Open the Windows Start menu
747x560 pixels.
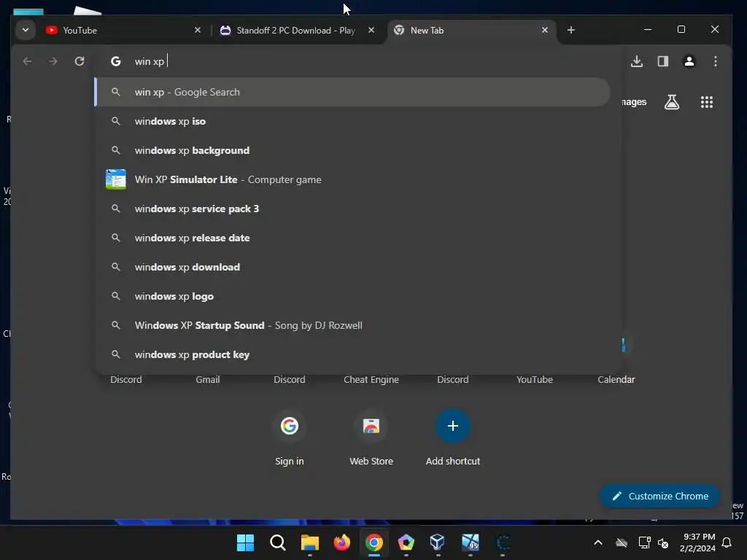[x=245, y=542]
